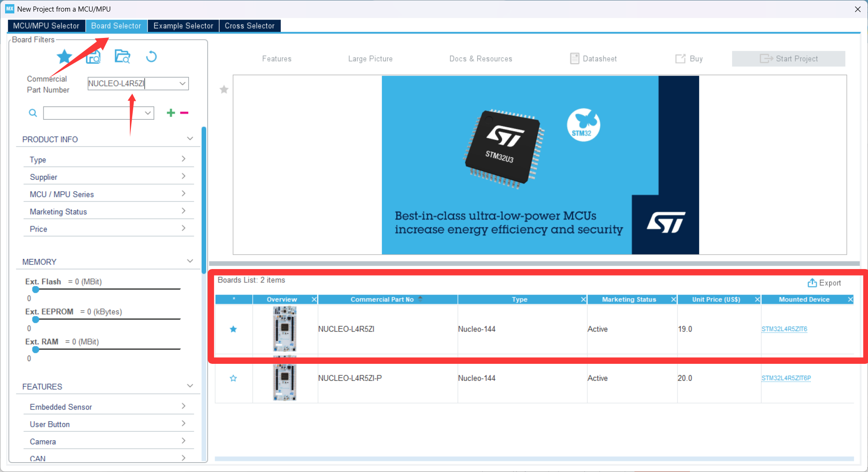This screenshot has height=472, width=868.
Task: Click the Export icon in boards list
Action: point(812,283)
